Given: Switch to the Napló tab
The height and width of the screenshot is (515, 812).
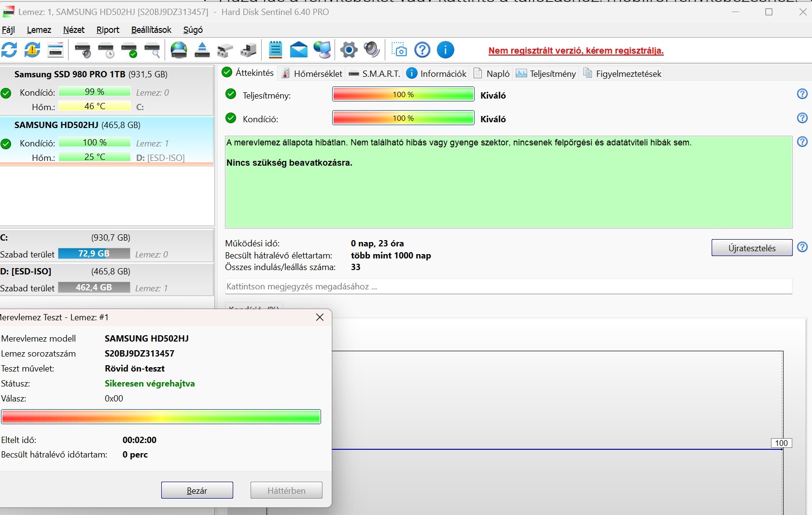Looking at the screenshot, I should [x=491, y=73].
